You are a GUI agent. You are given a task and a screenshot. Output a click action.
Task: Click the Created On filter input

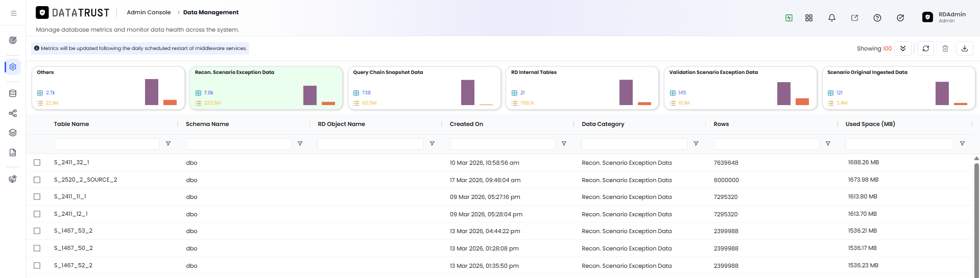[503, 144]
